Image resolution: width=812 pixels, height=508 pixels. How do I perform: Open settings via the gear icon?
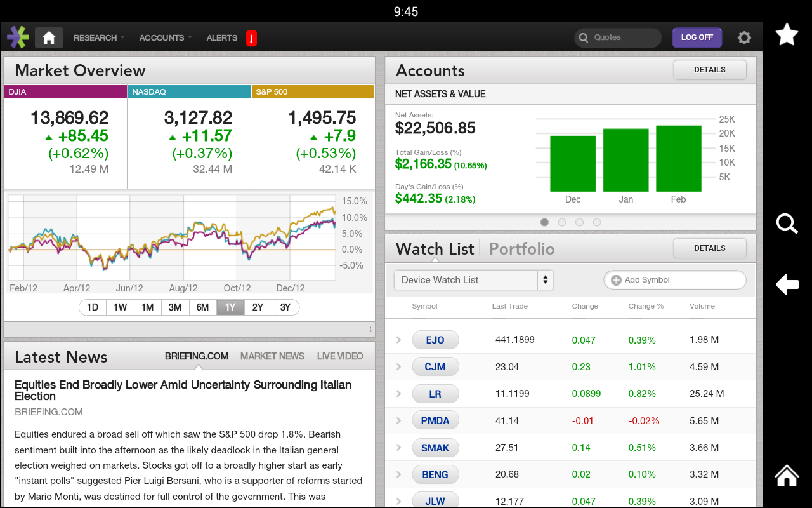744,38
